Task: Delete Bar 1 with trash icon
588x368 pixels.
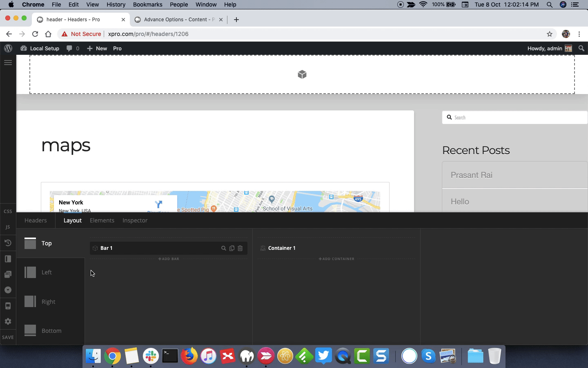Action: [240, 248]
